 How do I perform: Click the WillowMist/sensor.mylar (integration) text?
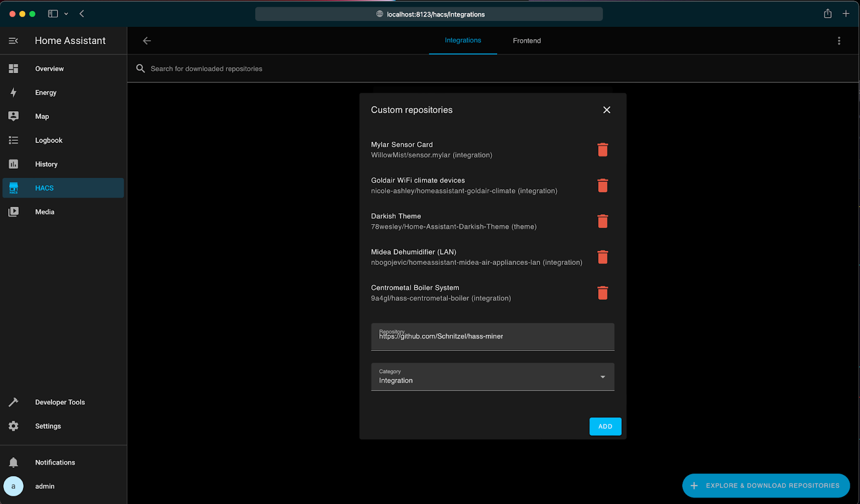tap(432, 155)
